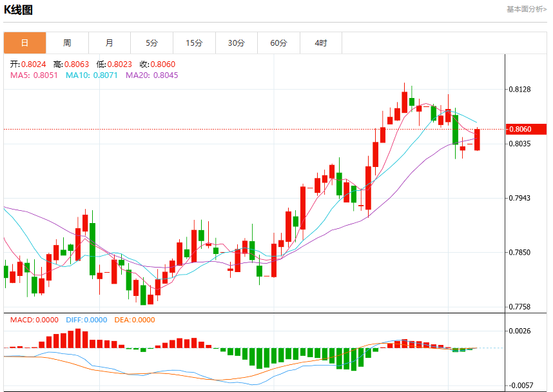Switch to the 周 weekly tab
Viewport: 553px width, 392px height.
pyautogui.click(x=68, y=43)
